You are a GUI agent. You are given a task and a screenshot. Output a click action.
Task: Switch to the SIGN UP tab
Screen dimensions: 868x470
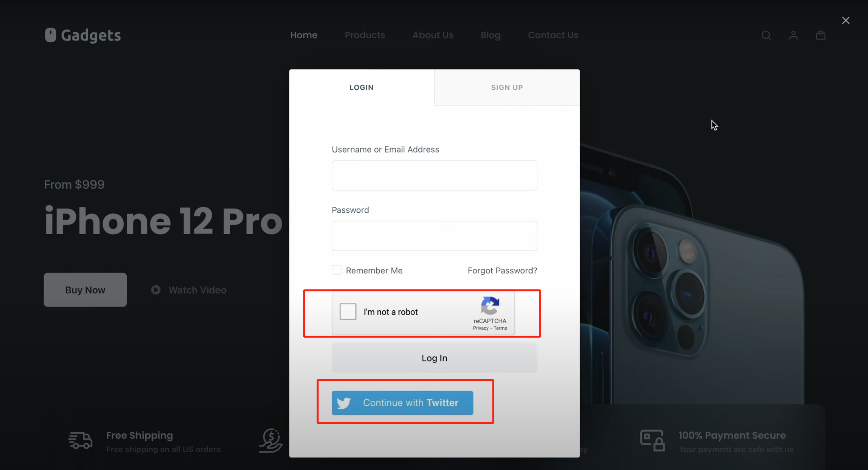coord(507,87)
